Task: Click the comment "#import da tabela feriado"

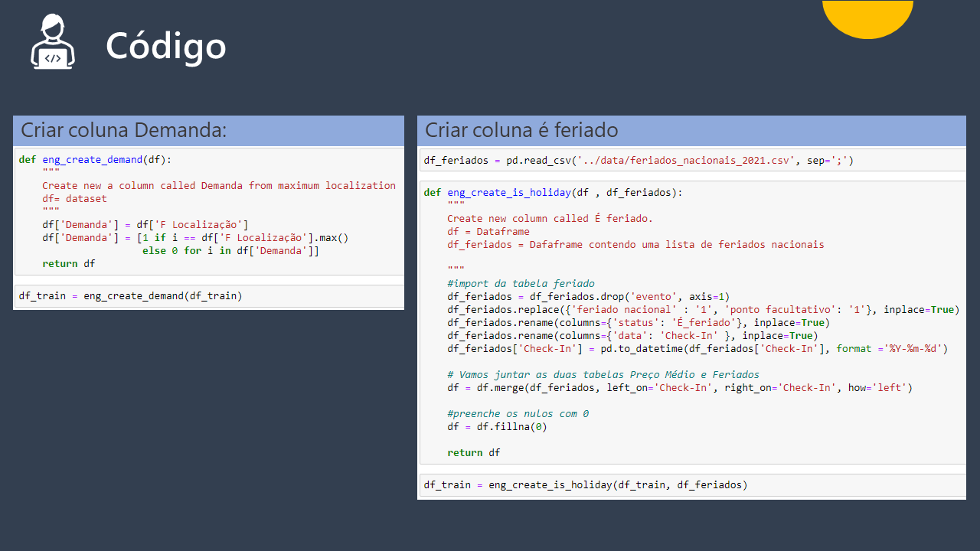Action: click(x=521, y=284)
